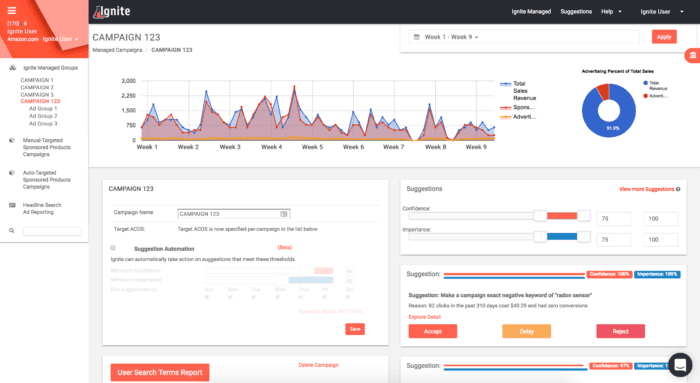
Task: Open Ad Group 3 in sidebar
Action: tap(43, 124)
